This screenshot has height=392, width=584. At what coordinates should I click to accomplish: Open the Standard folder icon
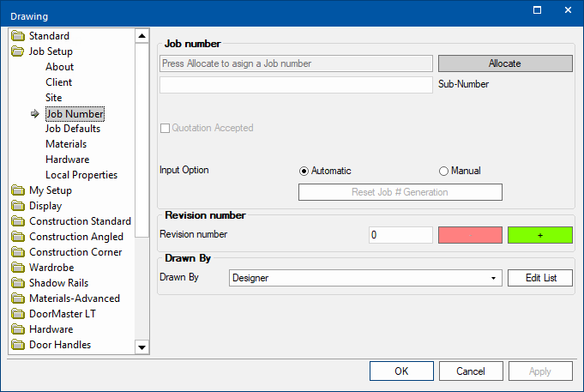pos(17,36)
